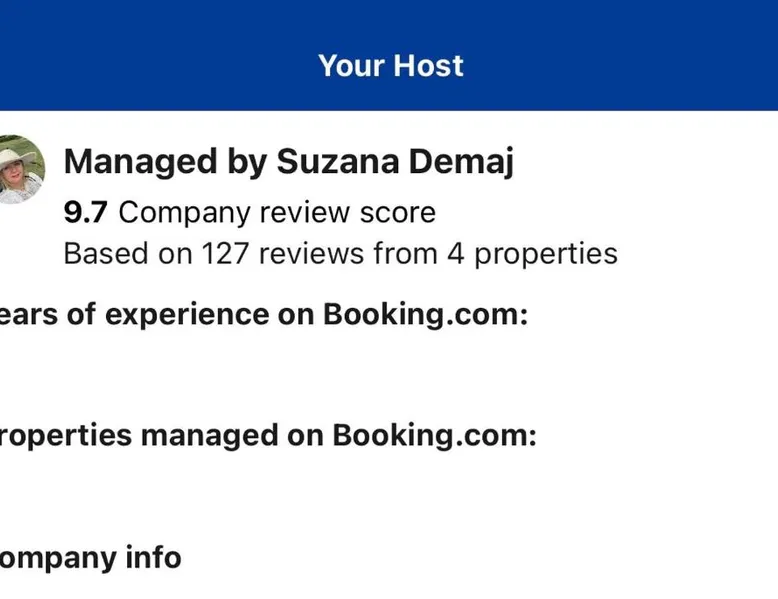This screenshot has width=778, height=599.
Task: Tap the "127" reviews count
Action: pos(227,254)
